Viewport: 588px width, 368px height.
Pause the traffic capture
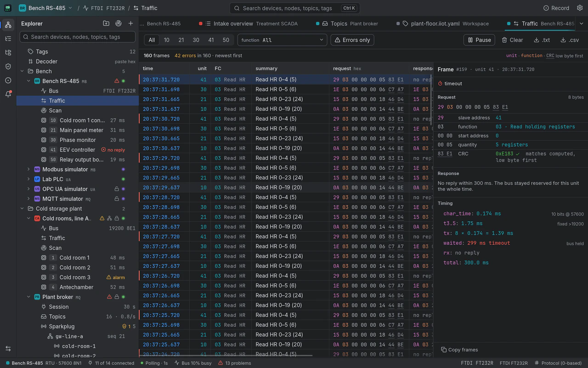(479, 40)
